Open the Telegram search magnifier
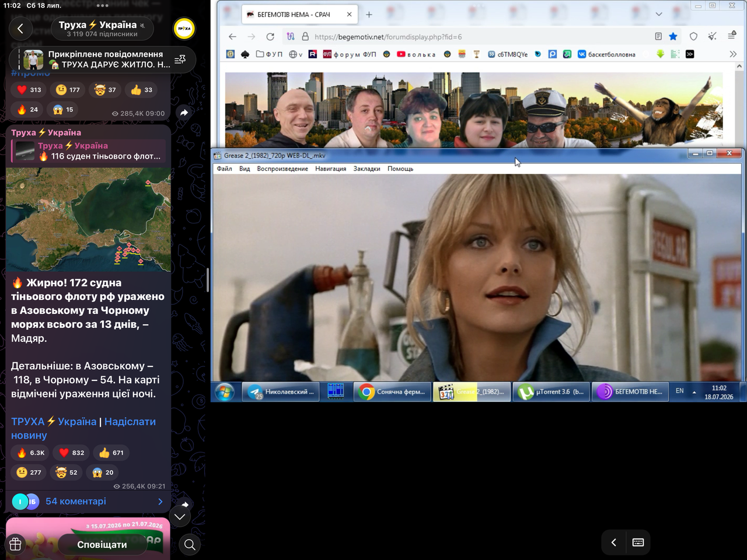Image resolution: width=747 pixels, height=560 pixels. (190, 545)
